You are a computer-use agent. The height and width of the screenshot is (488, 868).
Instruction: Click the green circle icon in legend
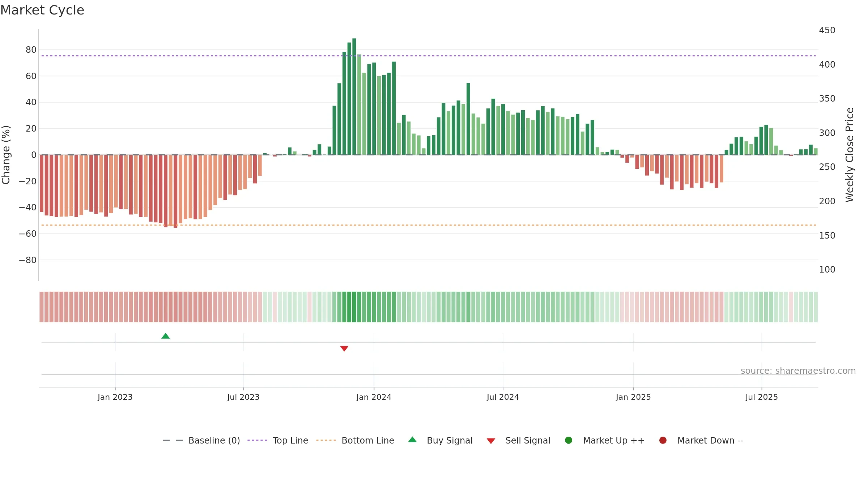569,440
